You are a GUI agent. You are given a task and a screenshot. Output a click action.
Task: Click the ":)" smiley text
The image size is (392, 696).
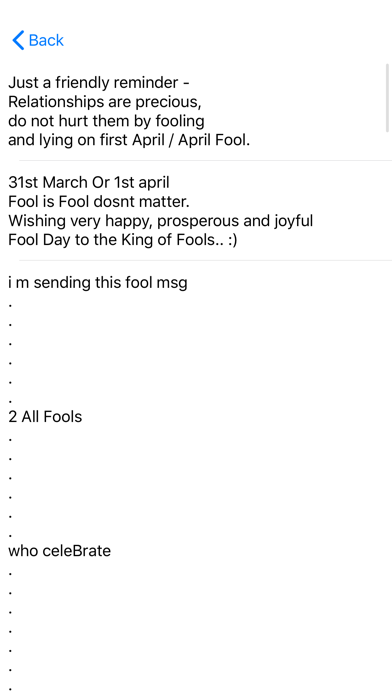(x=232, y=240)
